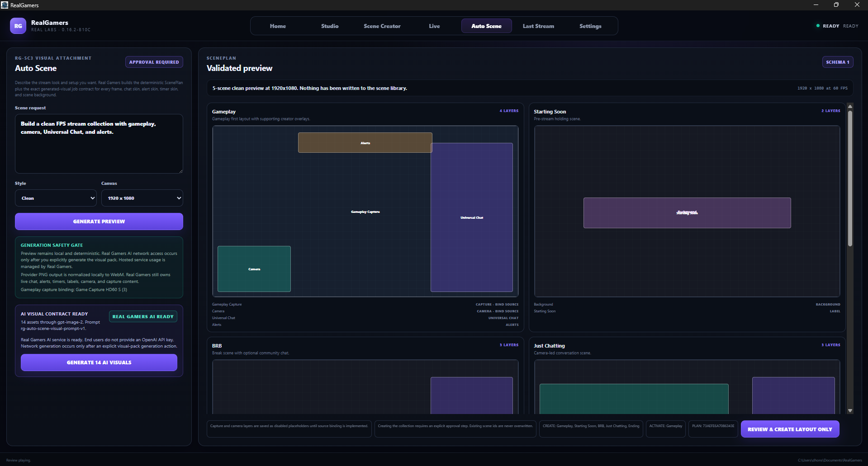Open the Canvas dropdown showing 1920 x 1080
Viewport: 868px width, 466px height.
[x=142, y=198]
